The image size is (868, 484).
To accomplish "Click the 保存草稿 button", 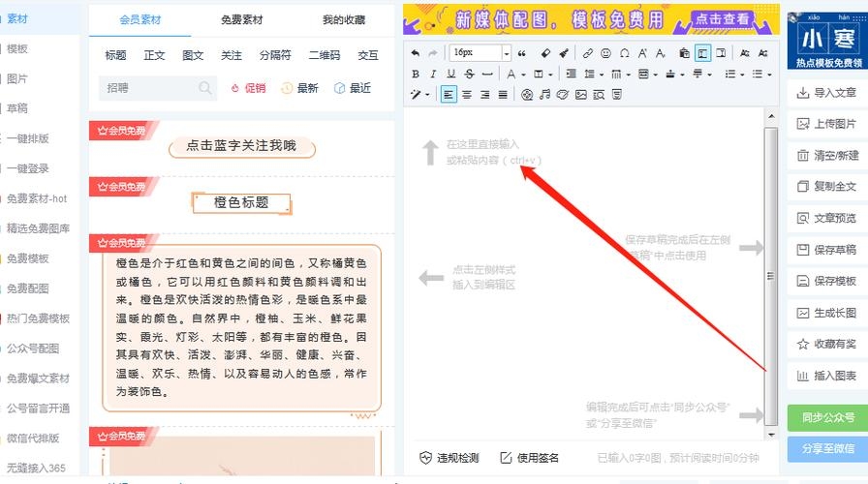I will [827, 250].
